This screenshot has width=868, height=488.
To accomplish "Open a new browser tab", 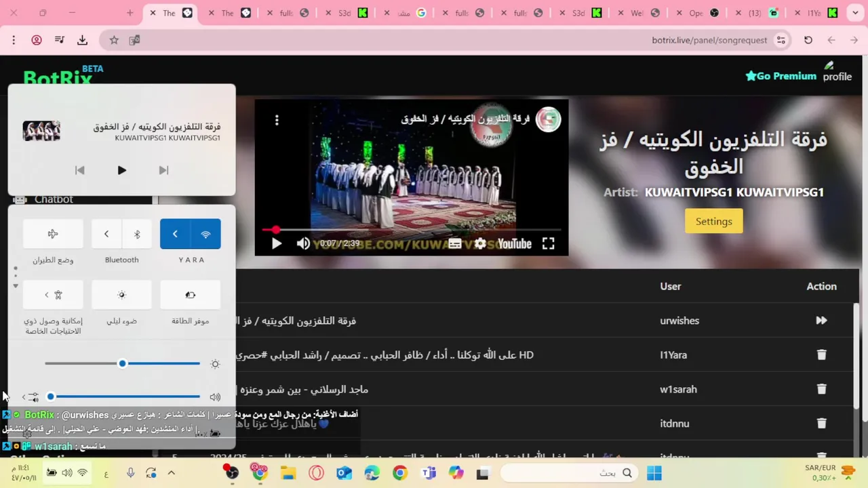I will tap(130, 13).
